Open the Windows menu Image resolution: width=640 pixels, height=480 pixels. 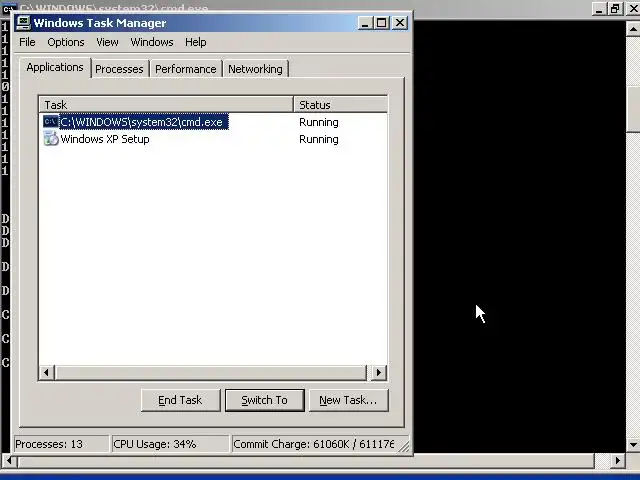152,42
